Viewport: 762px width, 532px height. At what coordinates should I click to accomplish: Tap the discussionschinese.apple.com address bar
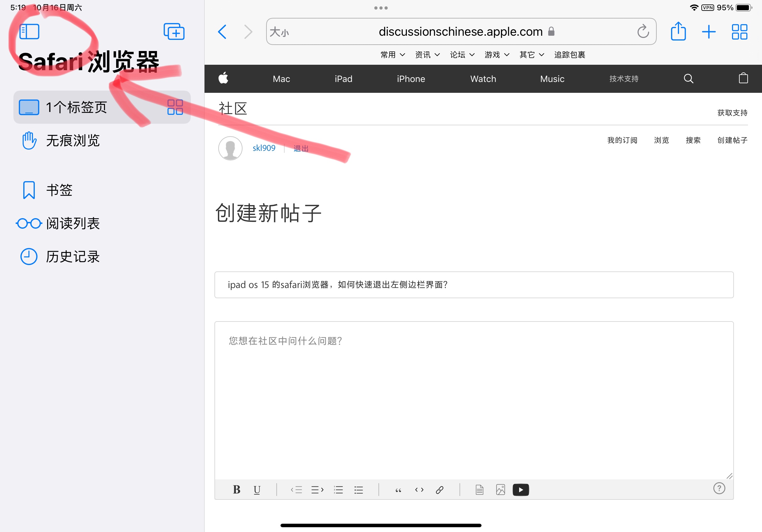(x=461, y=32)
